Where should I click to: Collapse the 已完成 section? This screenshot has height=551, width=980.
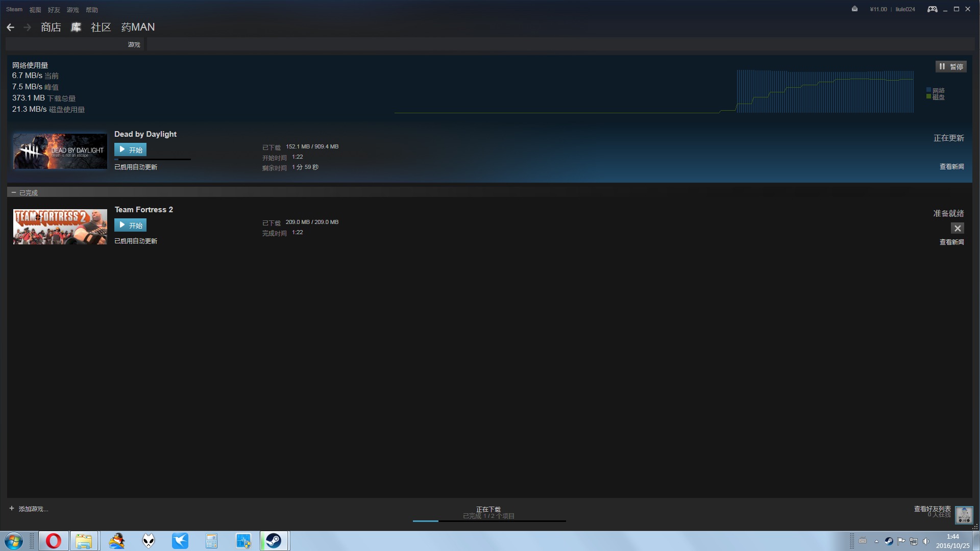click(x=14, y=192)
